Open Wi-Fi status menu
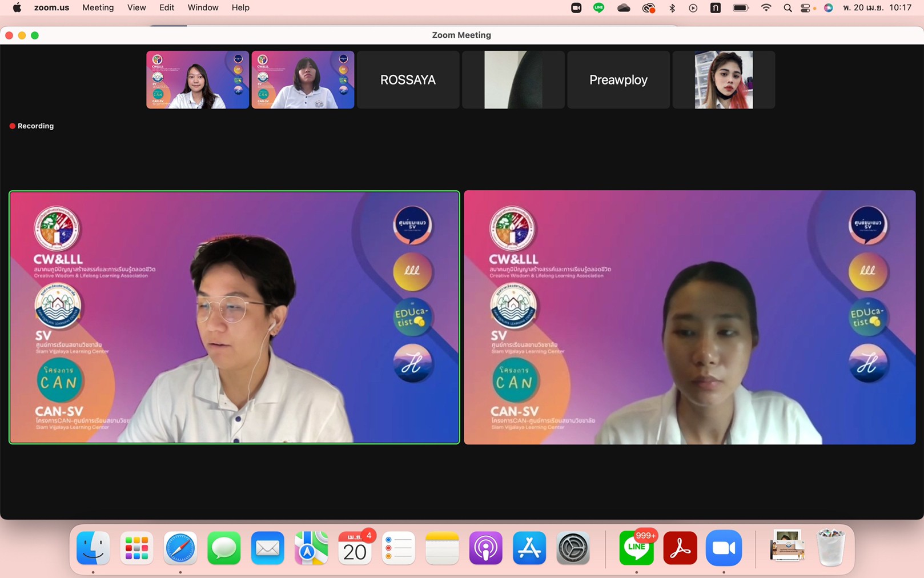Viewport: 924px width, 578px height. pos(766,8)
